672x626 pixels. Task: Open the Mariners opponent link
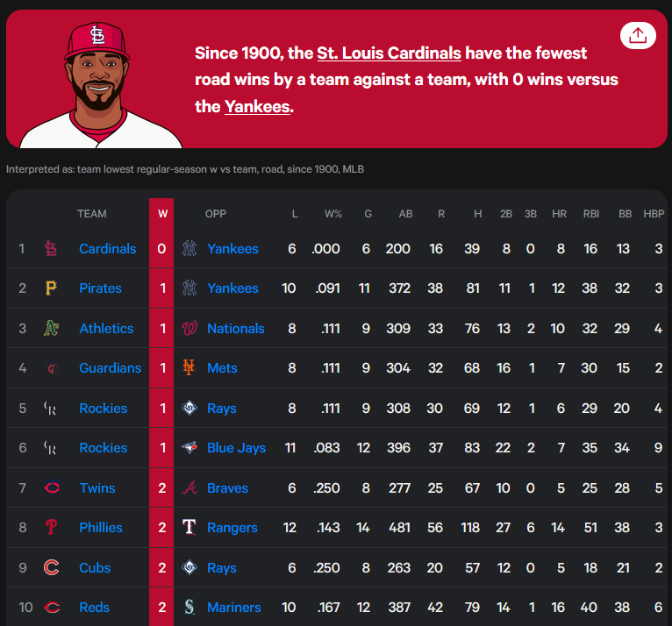pos(234,608)
